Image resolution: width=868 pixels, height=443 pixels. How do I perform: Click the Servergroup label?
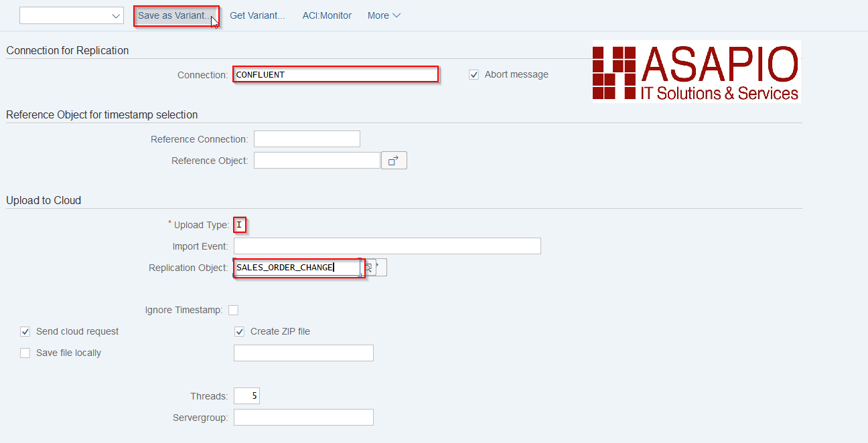[200, 418]
